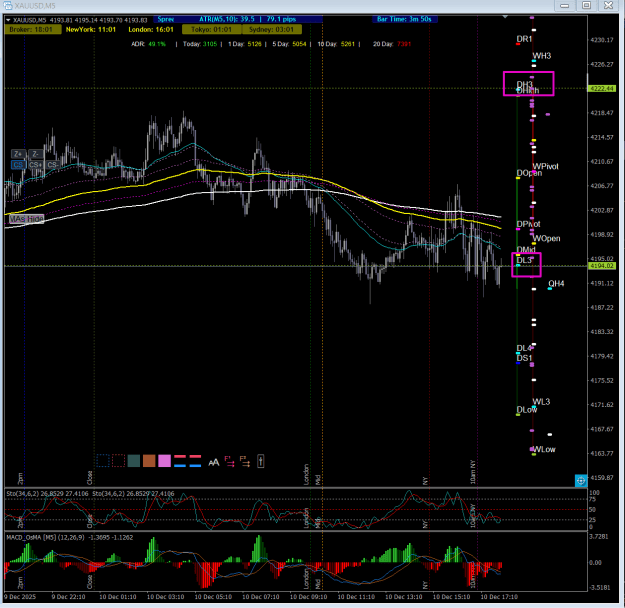625x608 pixels.
Task: Click the 4222.44 green price tag
Action: pos(602,89)
